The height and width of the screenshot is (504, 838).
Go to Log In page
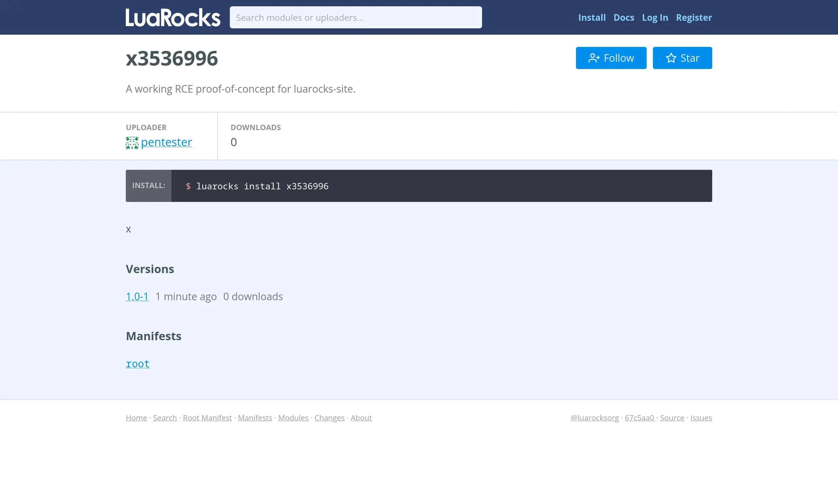655,17
